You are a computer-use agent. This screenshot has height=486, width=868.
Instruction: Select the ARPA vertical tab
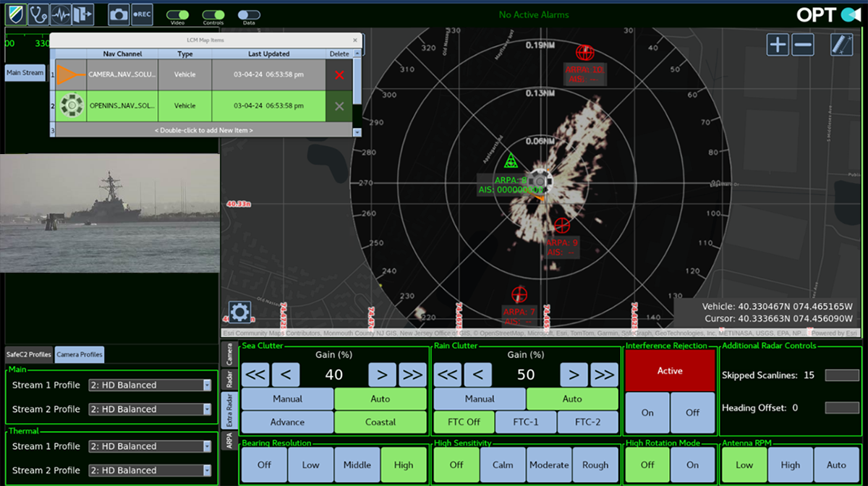click(229, 441)
